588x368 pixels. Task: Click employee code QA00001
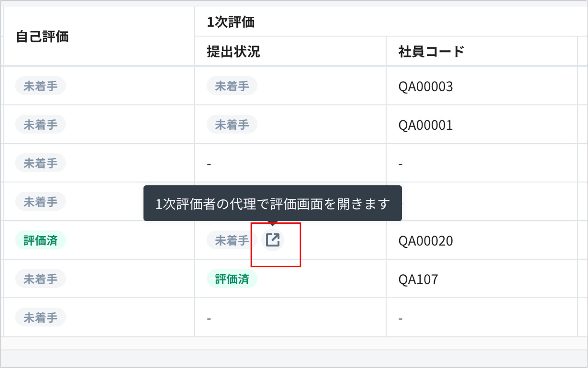[425, 125]
